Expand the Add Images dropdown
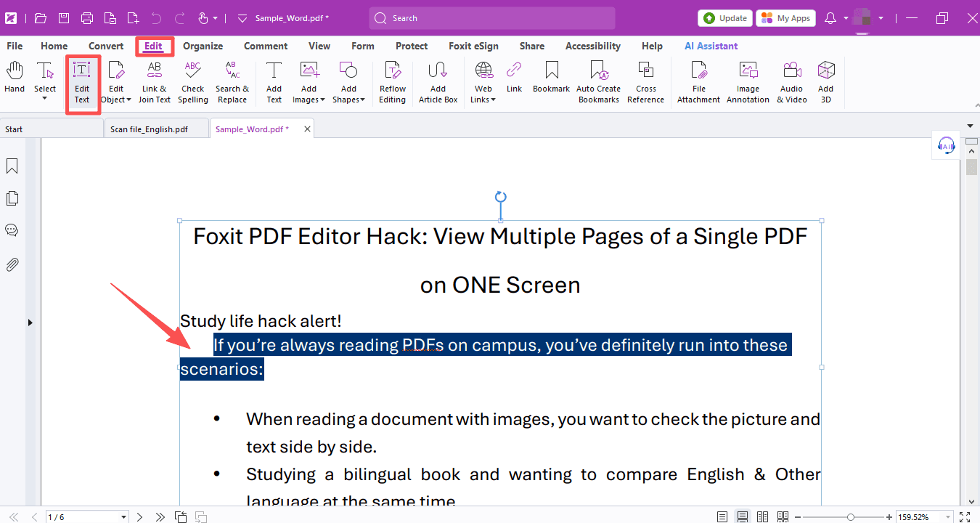The width and height of the screenshot is (980, 523). pos(322,100)
